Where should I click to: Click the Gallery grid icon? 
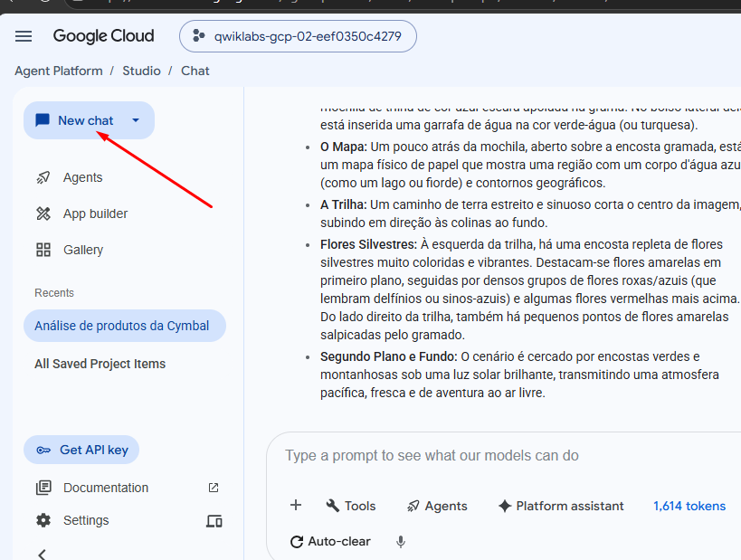tap(43, 250)
